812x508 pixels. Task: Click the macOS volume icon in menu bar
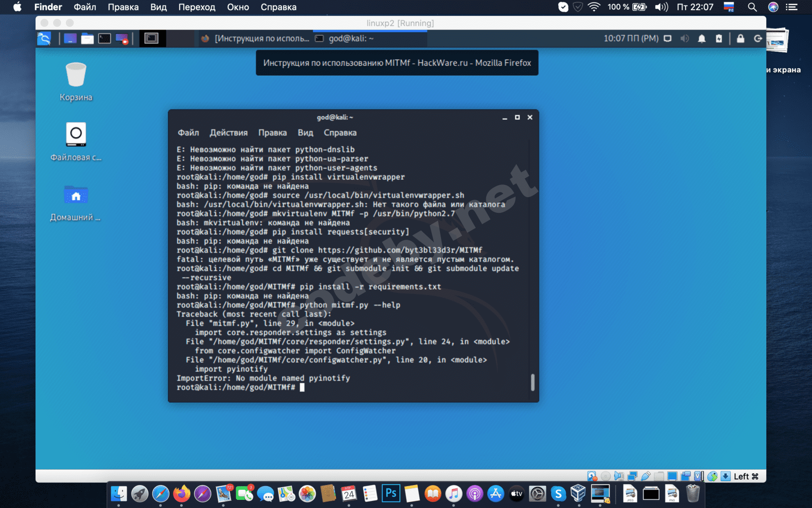tap(661, 7)
